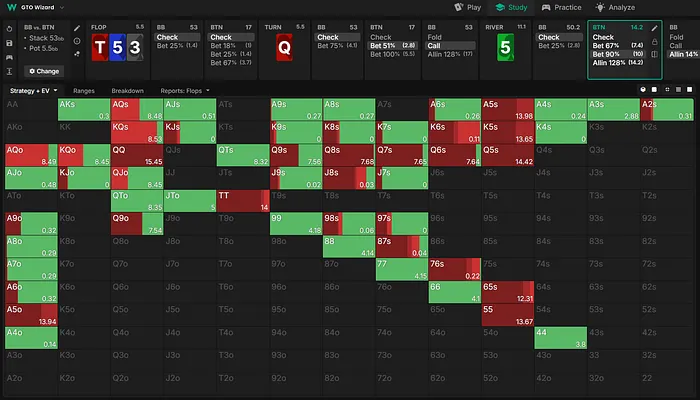Click the gamepad icon in left sidebar
Image resolution: width=700 pixels, height=400 pixels.
[9, 57]
